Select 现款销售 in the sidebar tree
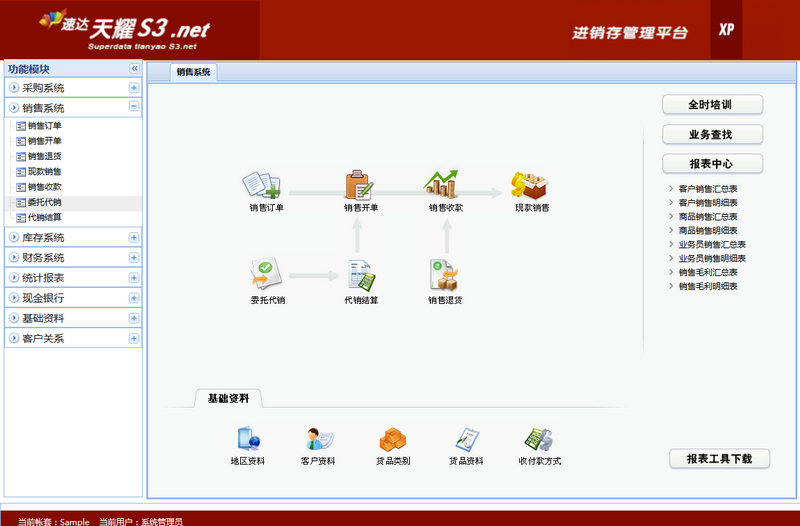 click(44, 172)
